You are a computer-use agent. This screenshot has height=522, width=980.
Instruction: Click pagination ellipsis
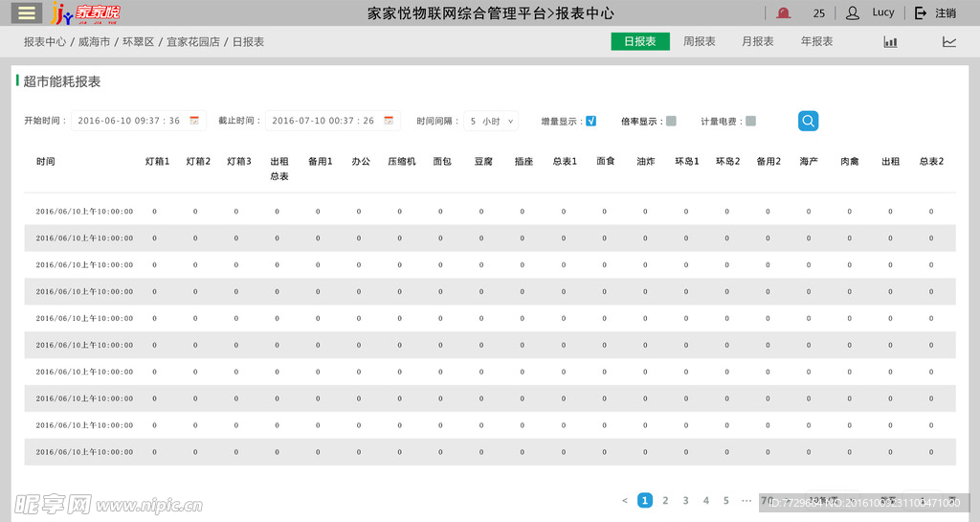(x=746, y=500)
